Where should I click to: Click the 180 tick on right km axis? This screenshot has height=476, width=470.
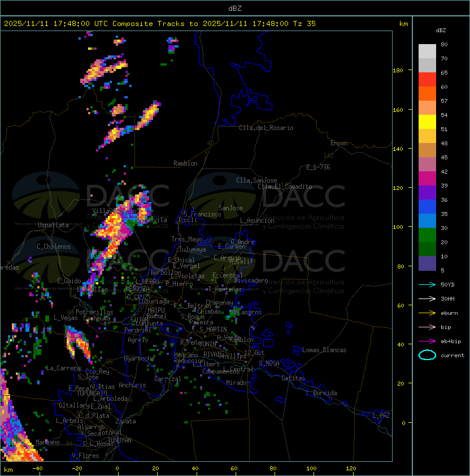tap(398, 71)
